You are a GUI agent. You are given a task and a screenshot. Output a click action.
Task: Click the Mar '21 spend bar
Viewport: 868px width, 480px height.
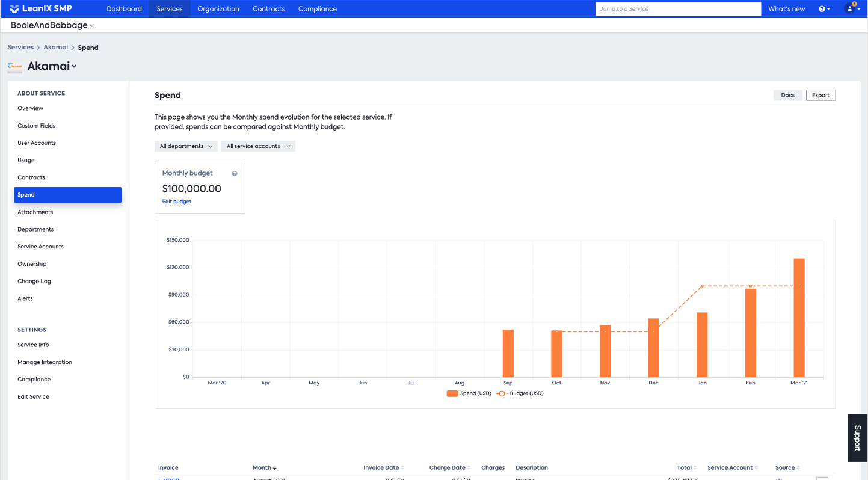tap(799, 318)
